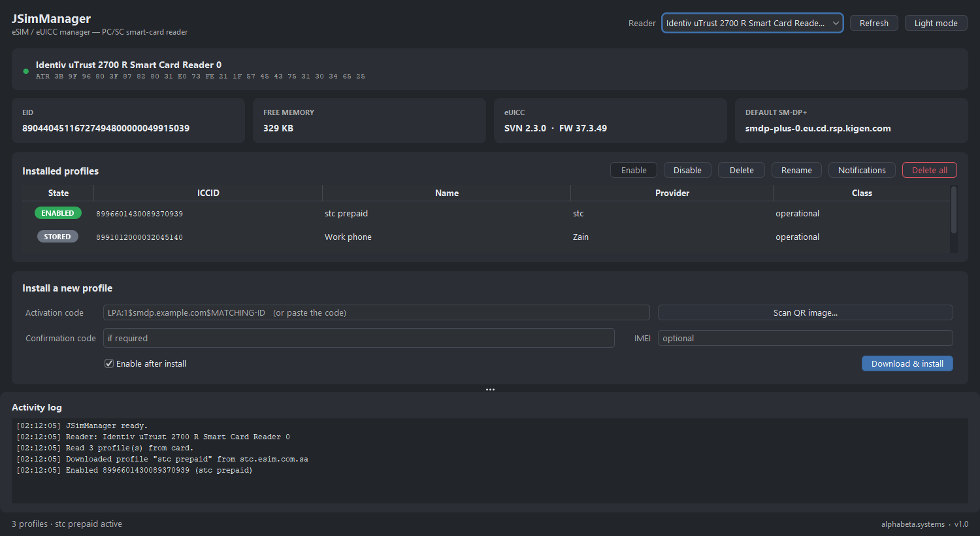Click the profiles table vertical scrollbar
This screenshot has height=536, width=980.
click(x=954, y=210)
